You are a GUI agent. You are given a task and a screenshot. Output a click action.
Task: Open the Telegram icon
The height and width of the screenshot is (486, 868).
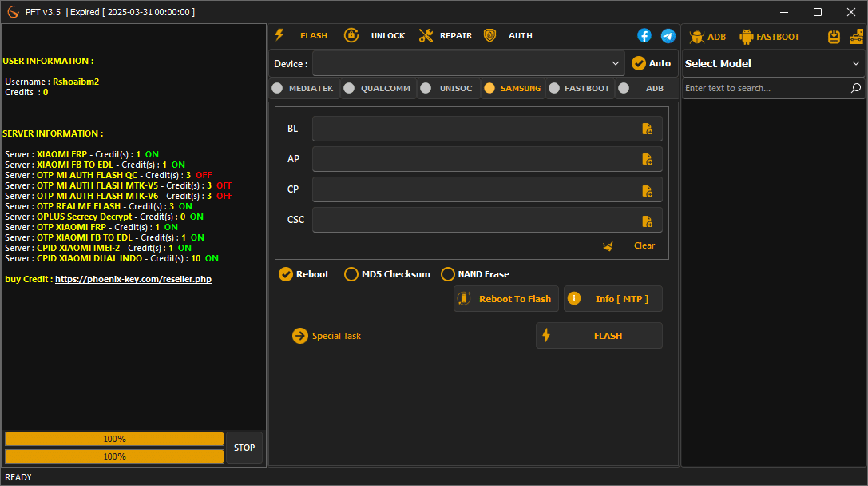[668, 35]
